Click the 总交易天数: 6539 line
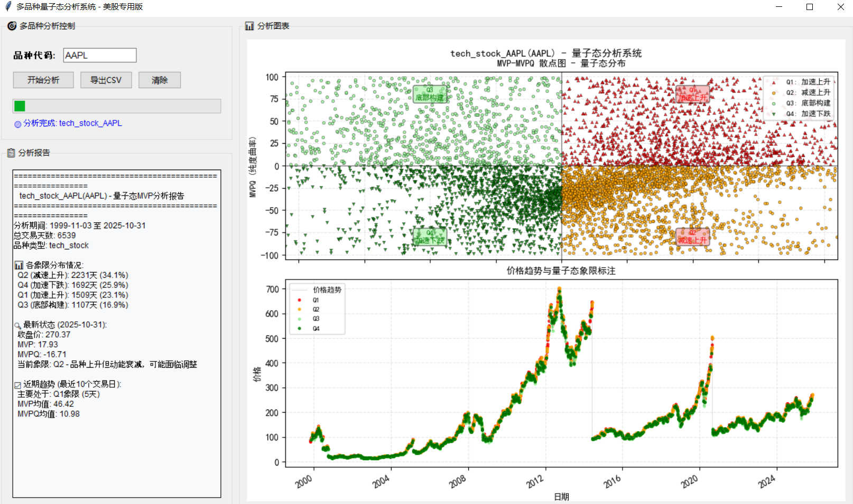Screen dimensions: 853x504 [45, 236]
